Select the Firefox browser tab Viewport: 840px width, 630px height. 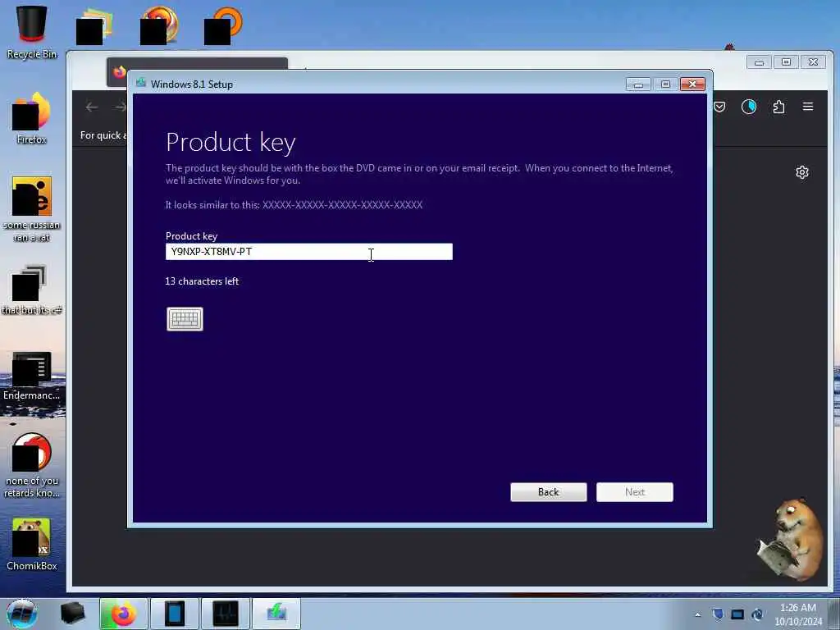click(x=197, y=63)
